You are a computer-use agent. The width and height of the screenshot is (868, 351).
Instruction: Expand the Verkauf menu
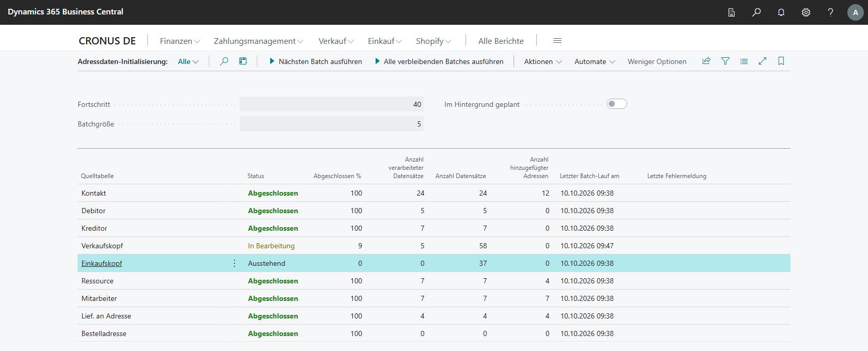[336, 41]
